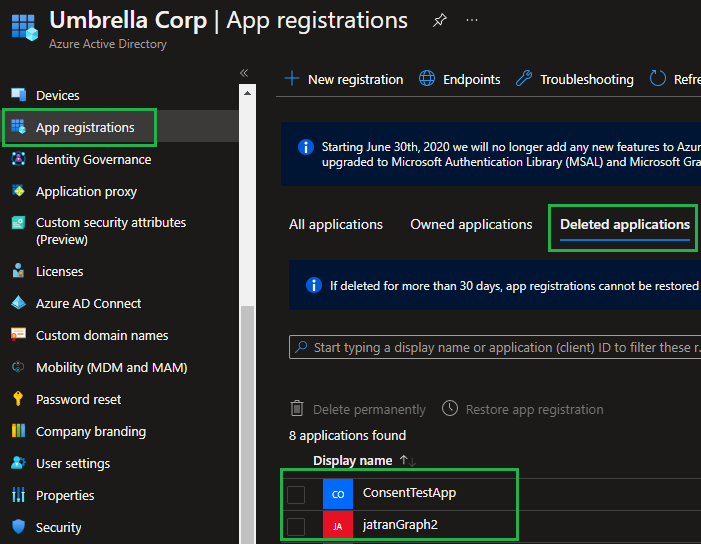This screenshot has width=701, height=544.
Task: Open Azure AD Connect page
Action: pyautogui.click(x=89, y=304)
